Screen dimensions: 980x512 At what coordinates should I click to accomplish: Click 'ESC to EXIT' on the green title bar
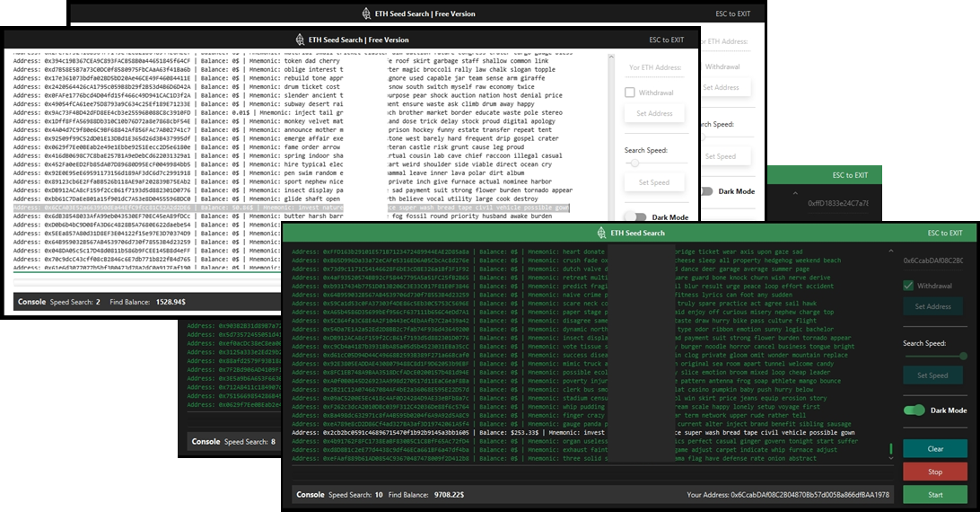pyautogui.click(x=947, y=234)
